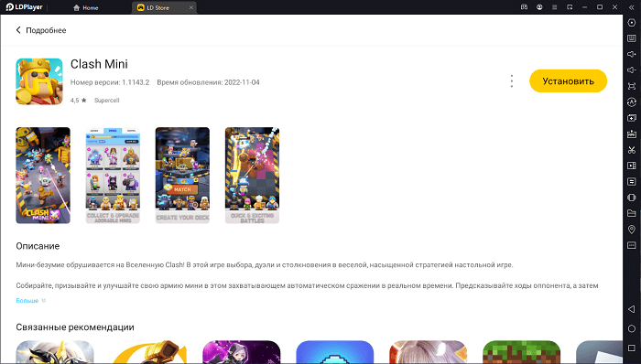
Task: Click rotate screen icon in sidebar
Action: tap(632, 198)
